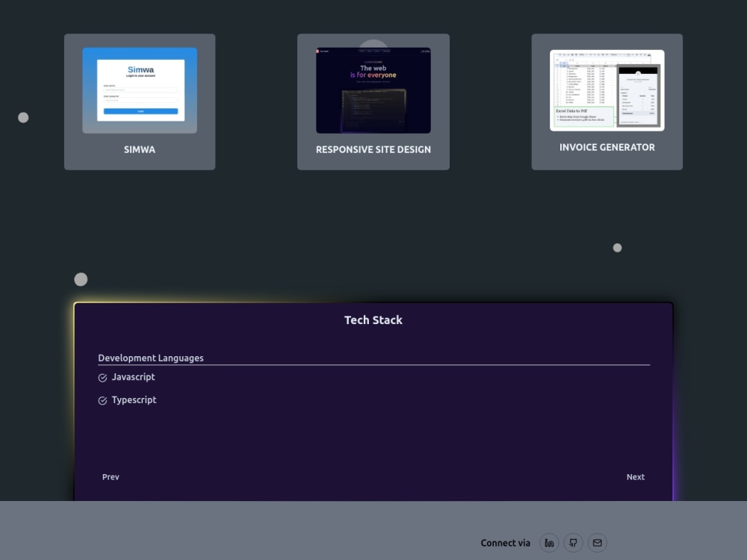The height and width of the screenshot is (560, 747).
Task: Open the LinkedIn profile icon
Action: click(x=549, y=543)
